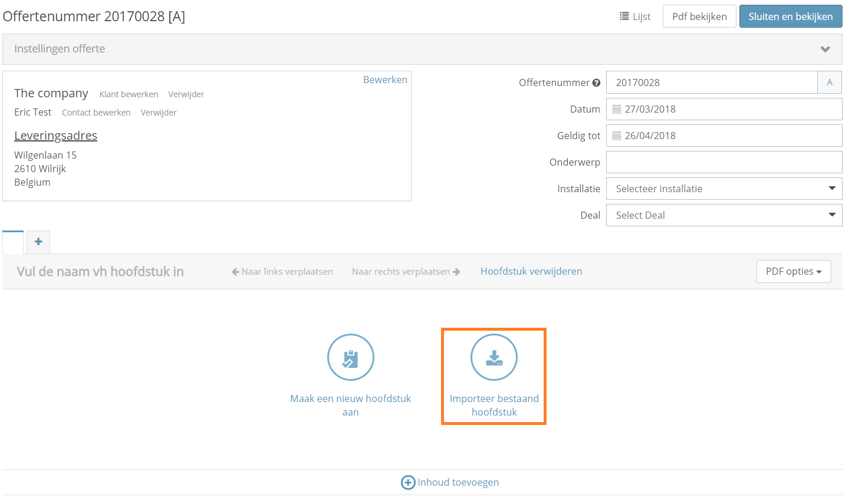This screenshot has width=852, height=504.
Task: Click the A revision suffix box
Action: click(x=830, y=83)
